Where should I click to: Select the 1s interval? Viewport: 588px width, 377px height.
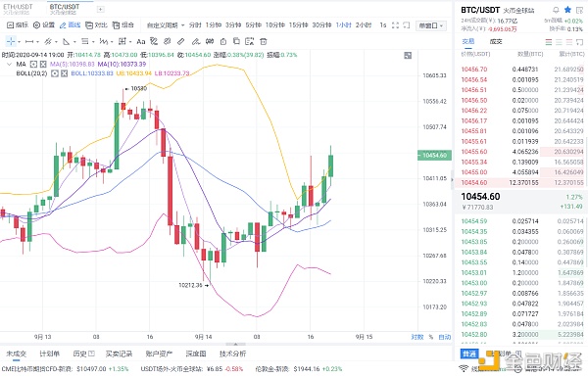[383, 25]
